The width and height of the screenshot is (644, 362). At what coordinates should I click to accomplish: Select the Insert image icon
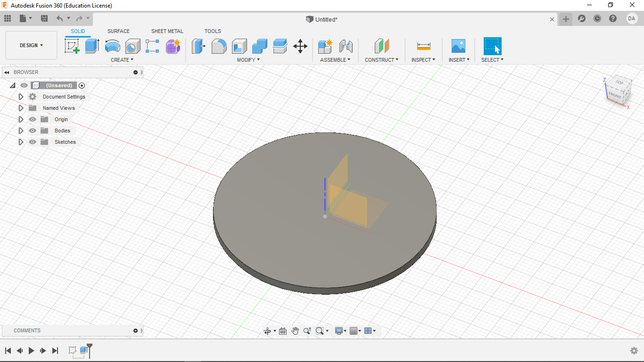pos(458,46)
